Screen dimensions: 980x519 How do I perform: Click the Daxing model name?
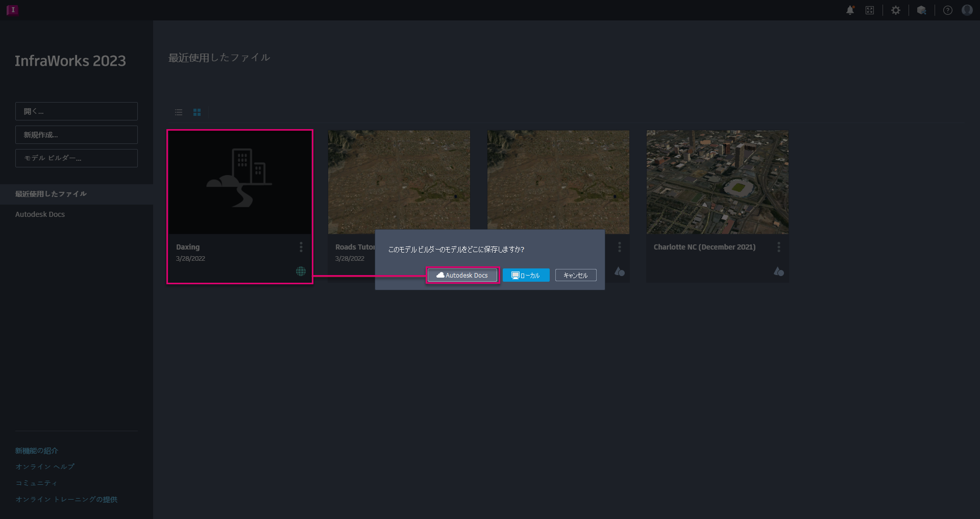click(x=188, y=247)
